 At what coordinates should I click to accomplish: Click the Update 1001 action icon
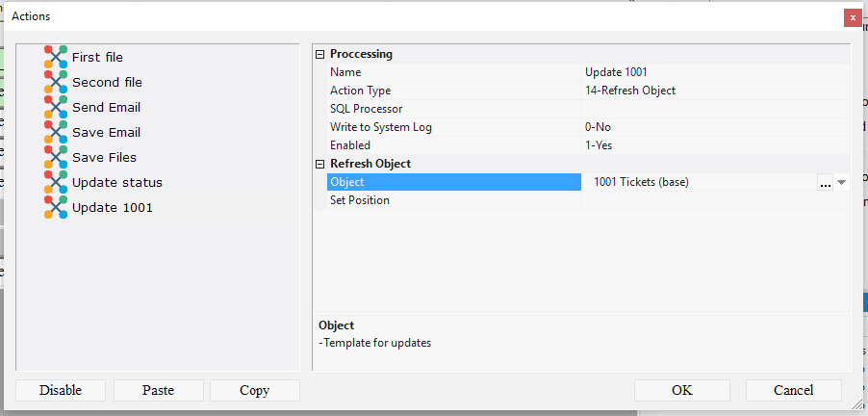pyautogui.click(x=56, y=208)
